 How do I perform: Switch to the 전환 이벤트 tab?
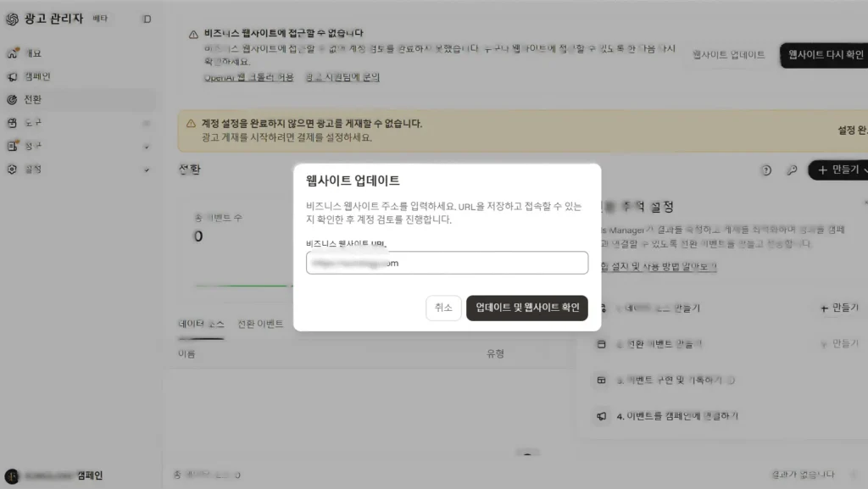pos(260,324)
